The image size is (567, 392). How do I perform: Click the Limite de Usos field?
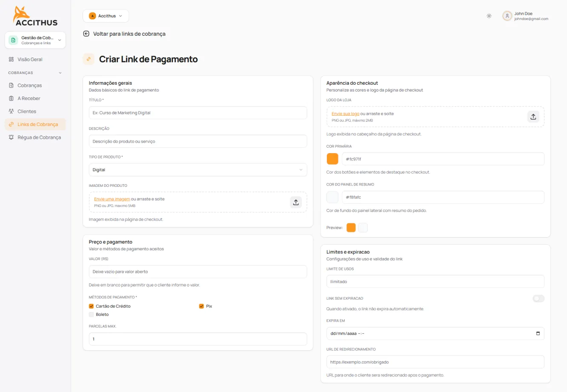(x=435, y=281)
